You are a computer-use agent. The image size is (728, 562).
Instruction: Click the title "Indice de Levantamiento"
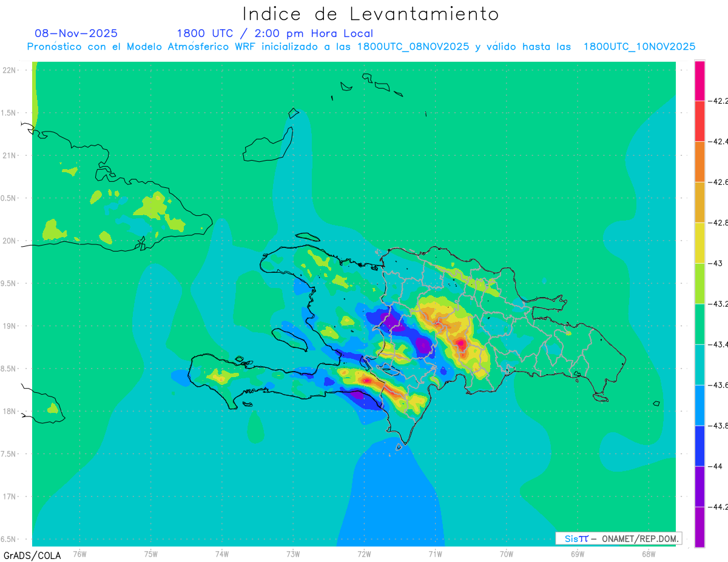pos(371,14)
